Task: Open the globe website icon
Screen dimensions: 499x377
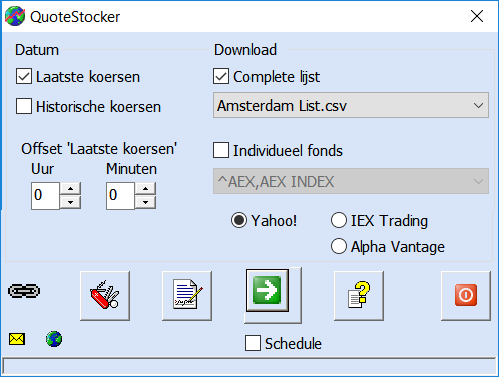Action: pyautogui.click(x=54, y=339)
